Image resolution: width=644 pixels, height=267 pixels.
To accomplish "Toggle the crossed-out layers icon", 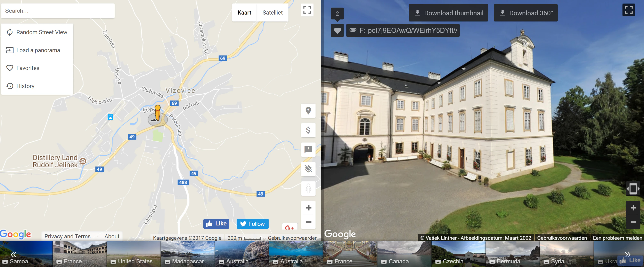I will click(308, 169).
